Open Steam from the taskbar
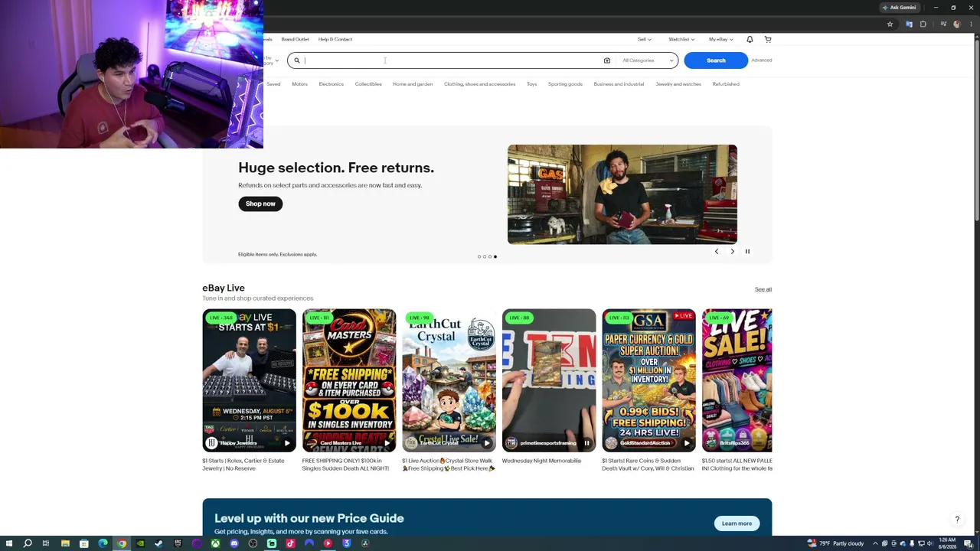The width and height of the screenshot is (980, 551). (x=159, y=543)
